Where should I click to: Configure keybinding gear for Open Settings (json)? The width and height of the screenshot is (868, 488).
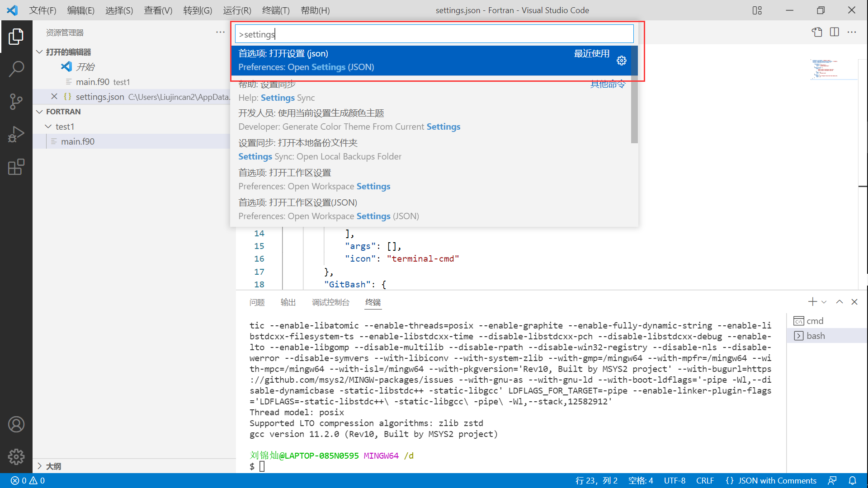tap(622, 61)
